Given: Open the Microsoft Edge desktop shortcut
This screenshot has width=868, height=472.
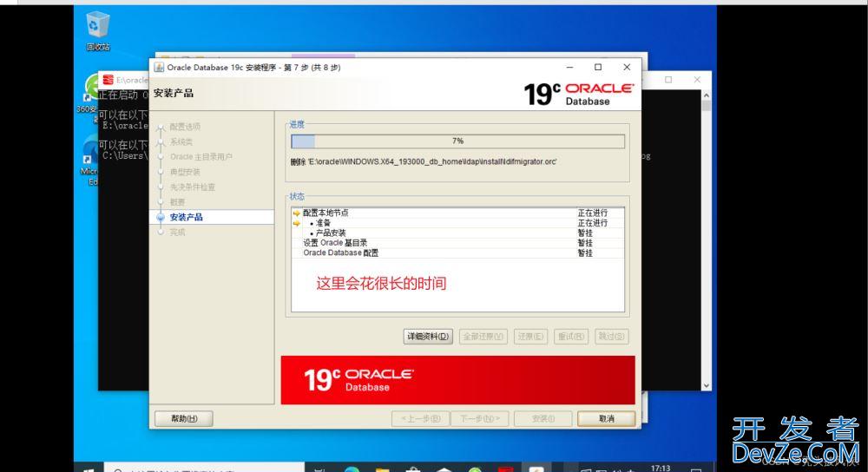Looking at the screenshot, I should pyautogui.click(x=90, y=152).
